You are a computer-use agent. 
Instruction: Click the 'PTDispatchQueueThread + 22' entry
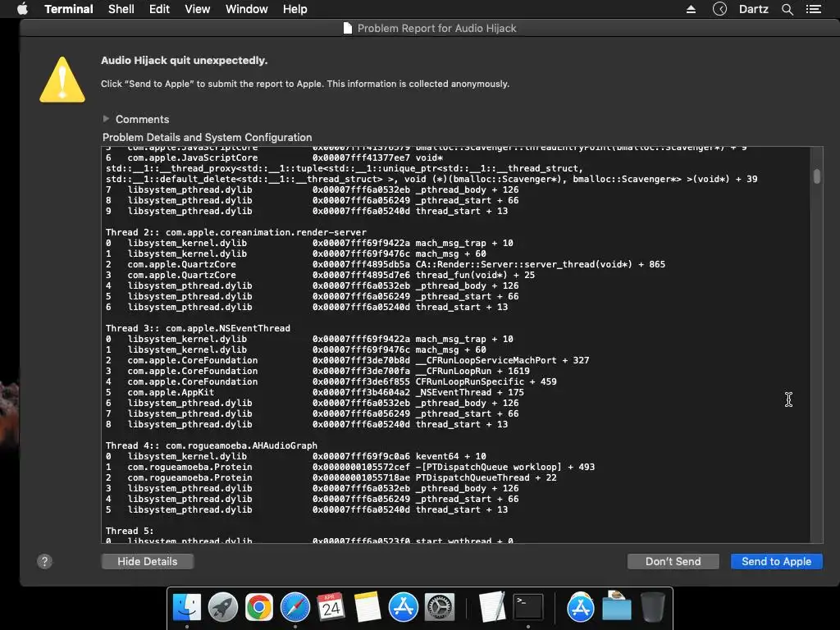click(x=486, y=477)
